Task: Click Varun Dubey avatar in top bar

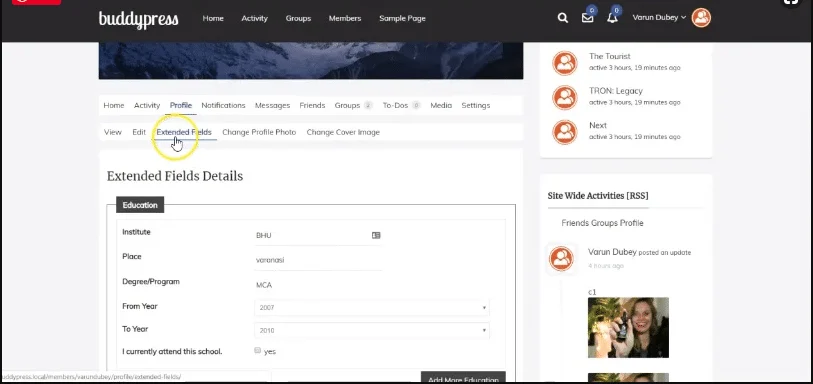Action: coord(701,18)
